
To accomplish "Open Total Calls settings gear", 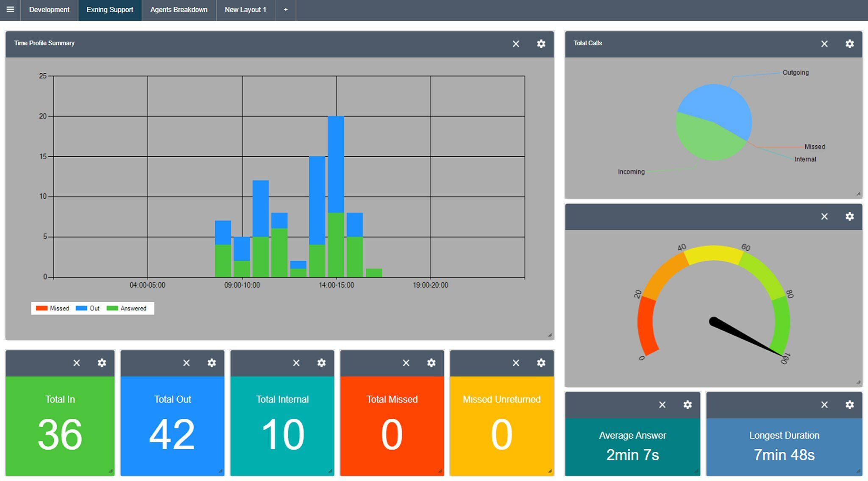I will pyautogui.click(x=850, y=44).
